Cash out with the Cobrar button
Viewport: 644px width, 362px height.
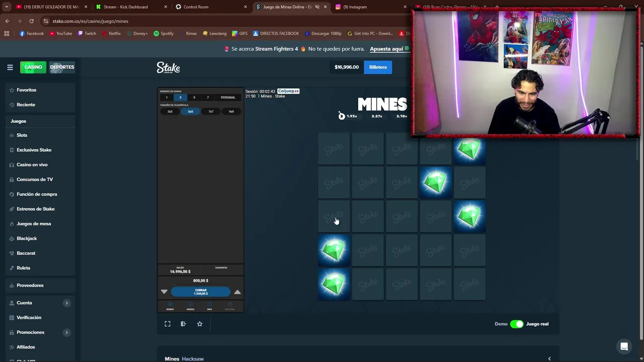click(201, 292)
